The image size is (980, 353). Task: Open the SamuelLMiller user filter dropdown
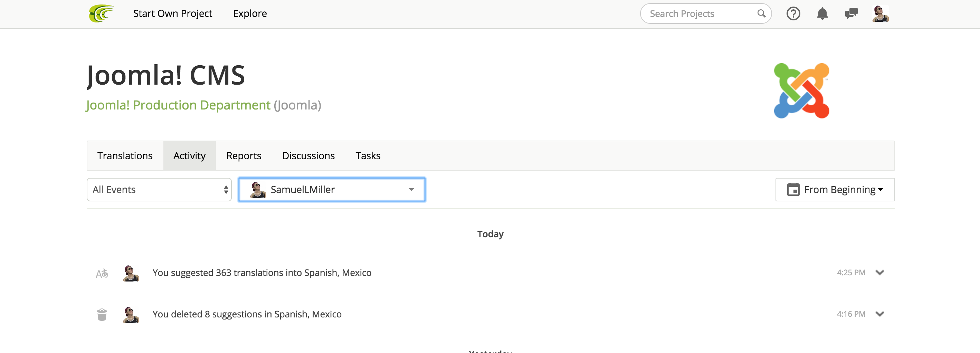tap(332, 189)
